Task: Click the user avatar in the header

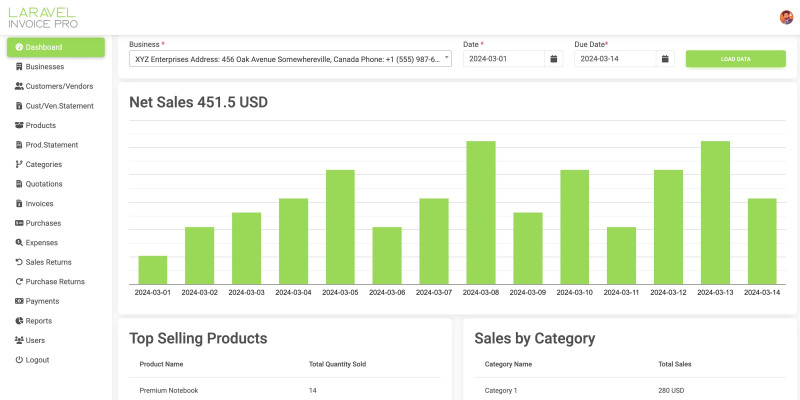Action: (786, 17)
